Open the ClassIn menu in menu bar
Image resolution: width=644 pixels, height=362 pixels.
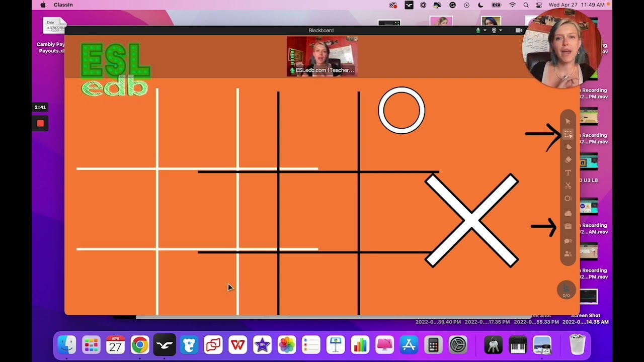coord(63,5)
